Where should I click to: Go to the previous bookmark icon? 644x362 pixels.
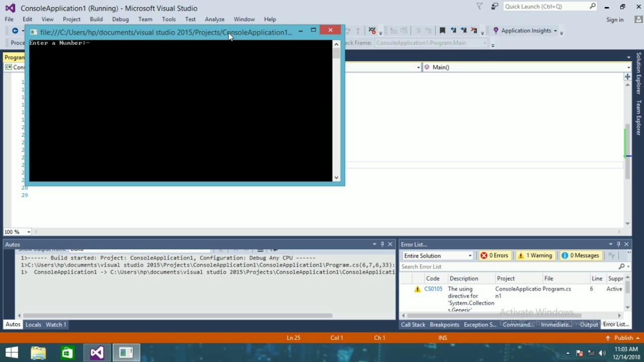(453, 31)
